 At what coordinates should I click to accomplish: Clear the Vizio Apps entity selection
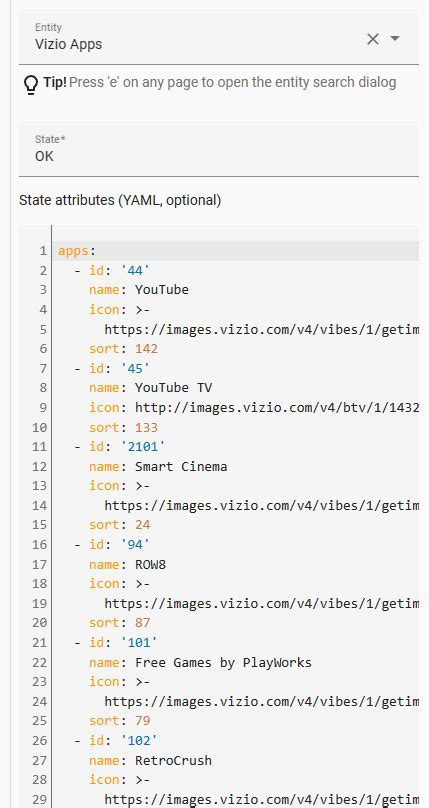[373, 39]
